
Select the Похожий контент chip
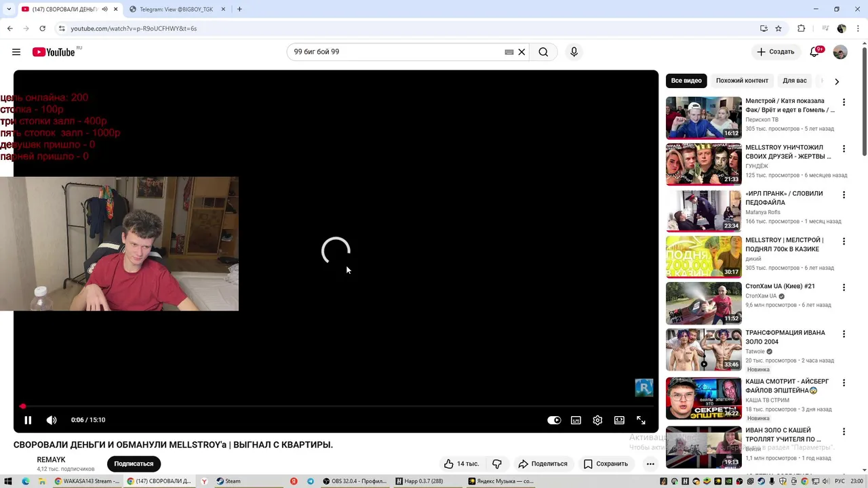tap(742, 81)
